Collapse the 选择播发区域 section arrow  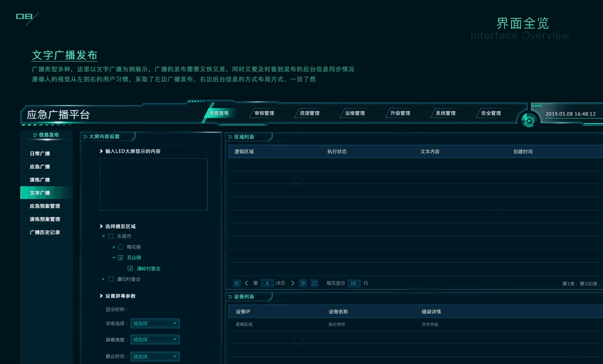[101, 226]
